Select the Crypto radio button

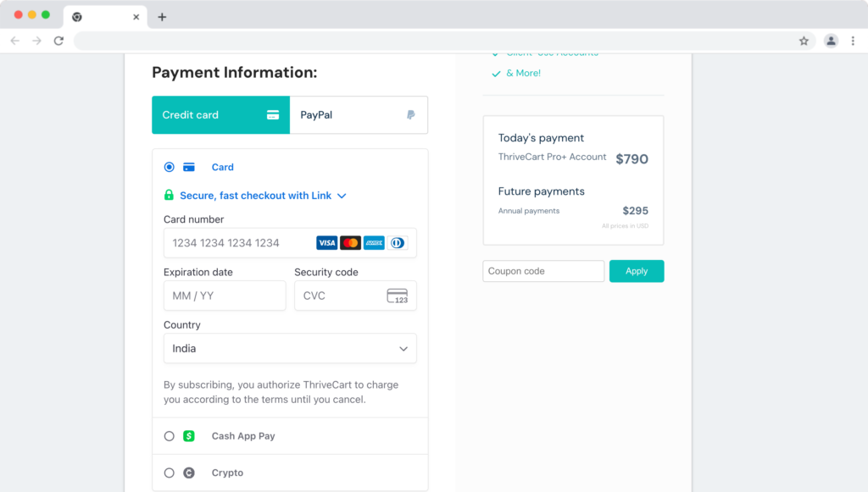pos(169,473)
